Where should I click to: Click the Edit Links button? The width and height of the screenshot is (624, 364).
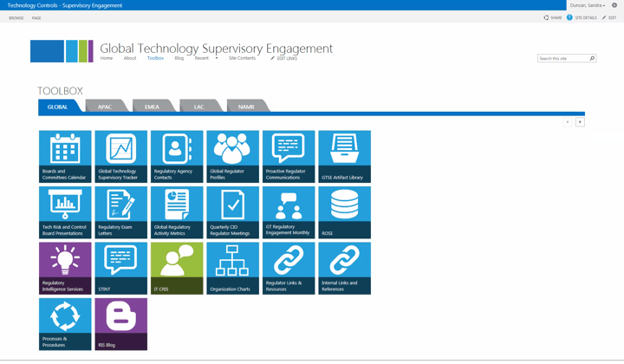(284, 58)
